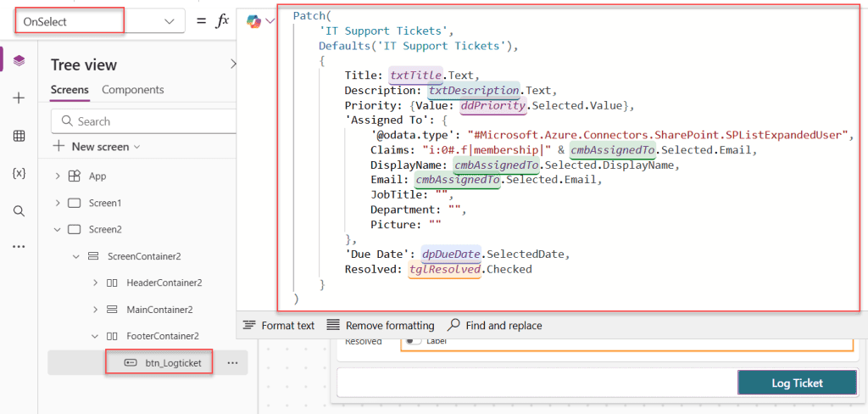868x414 pixels.
Task: Select ScreenContainer2 label in tree
Action: point(144,256)
